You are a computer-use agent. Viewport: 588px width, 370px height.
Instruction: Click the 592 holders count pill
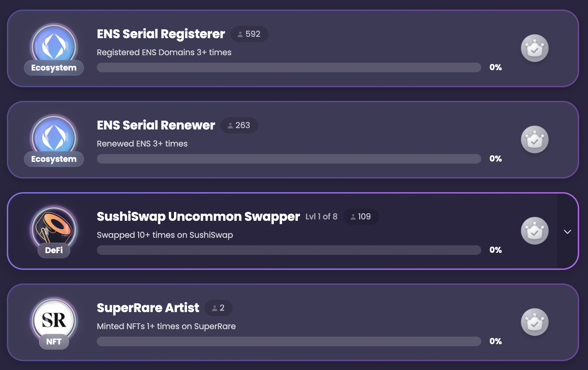(249, 34)
